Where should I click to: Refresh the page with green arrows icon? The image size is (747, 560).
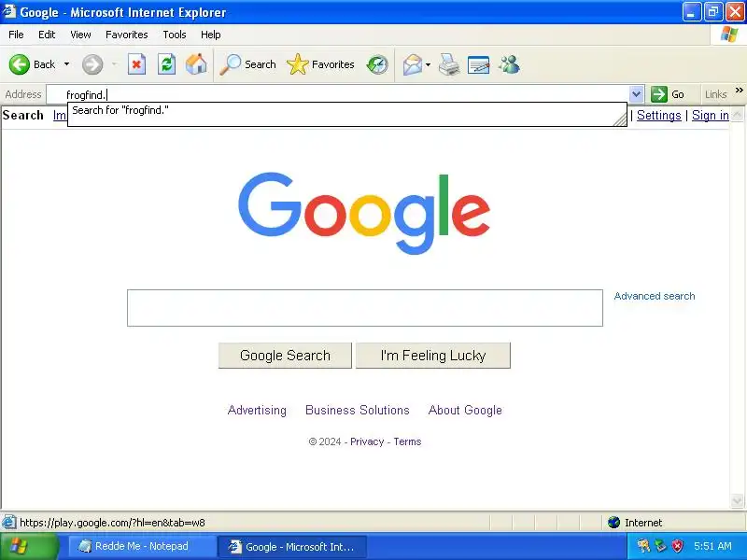(x=167, y=64)
